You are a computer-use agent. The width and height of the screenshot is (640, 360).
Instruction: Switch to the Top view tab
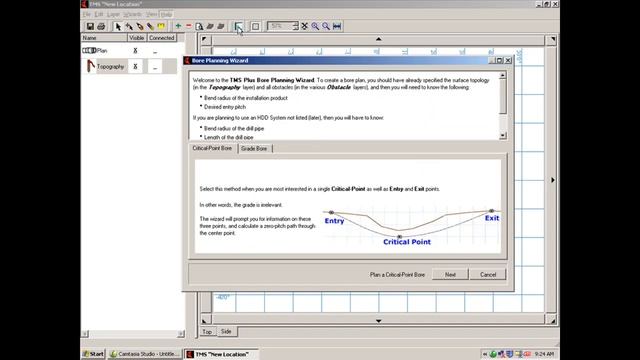(x=207, y=332)
